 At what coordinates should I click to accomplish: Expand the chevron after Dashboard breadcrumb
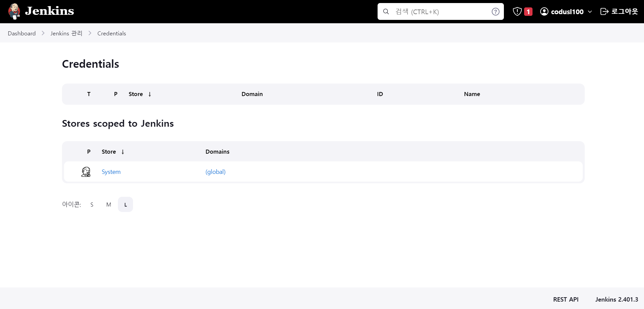(43, 33)
